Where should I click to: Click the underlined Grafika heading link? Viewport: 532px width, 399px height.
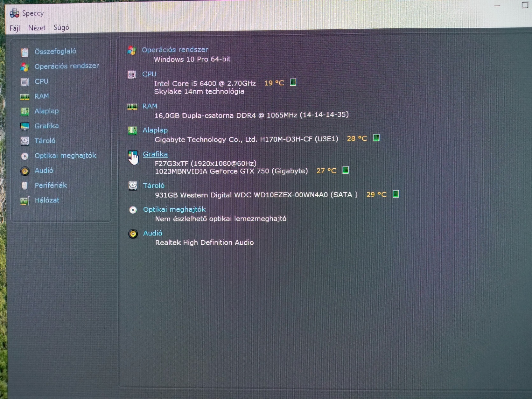155,154
